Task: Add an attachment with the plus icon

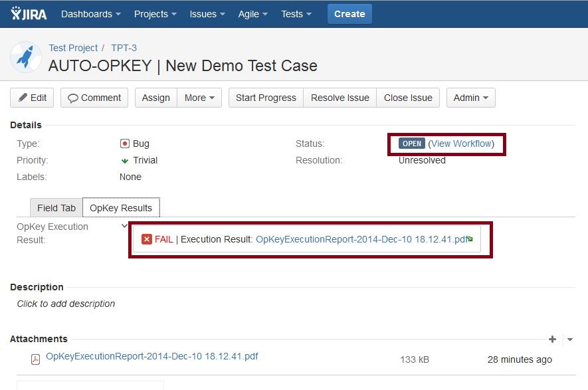Action: [x=552, y=340]
